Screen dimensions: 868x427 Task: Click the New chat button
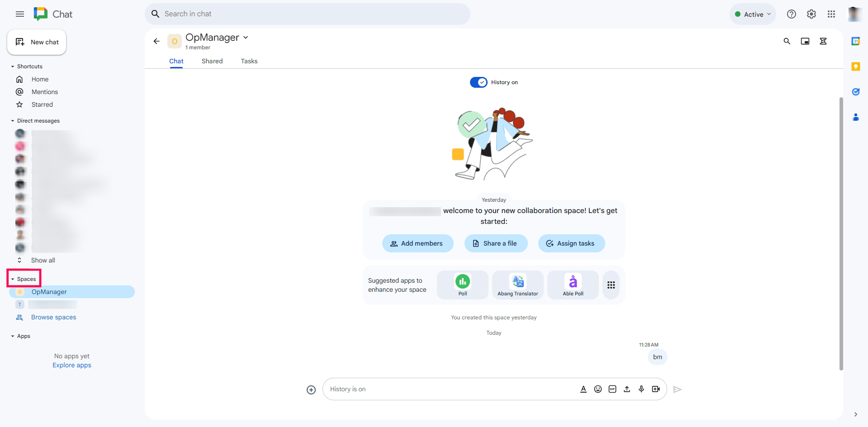tap(37, 42)
